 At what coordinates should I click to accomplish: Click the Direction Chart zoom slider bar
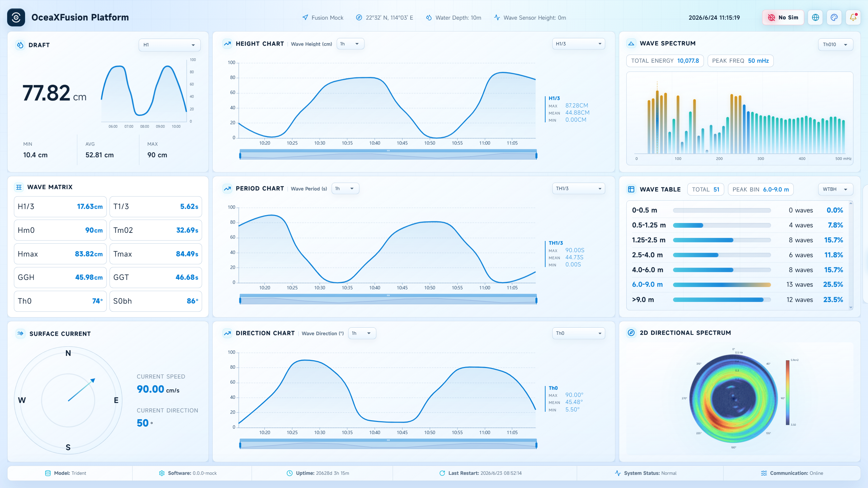[388, 444]
